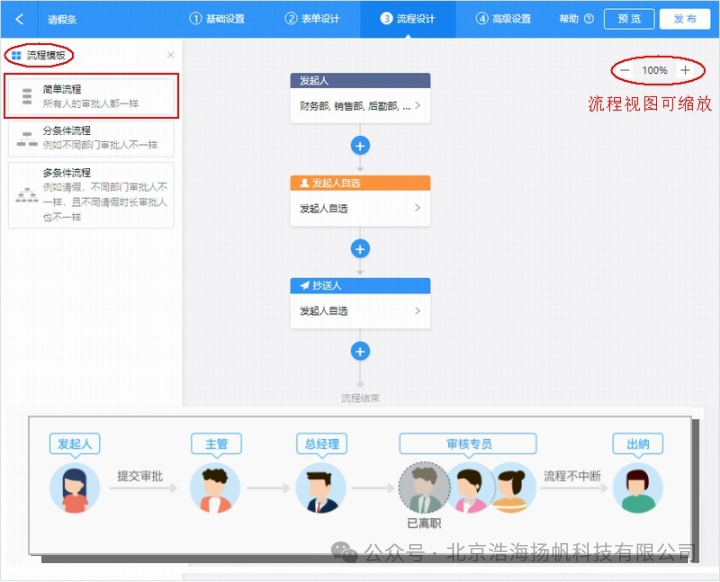Click the 发布 button
This screenshot has width=720, height=582.
(x=685, y=19)
